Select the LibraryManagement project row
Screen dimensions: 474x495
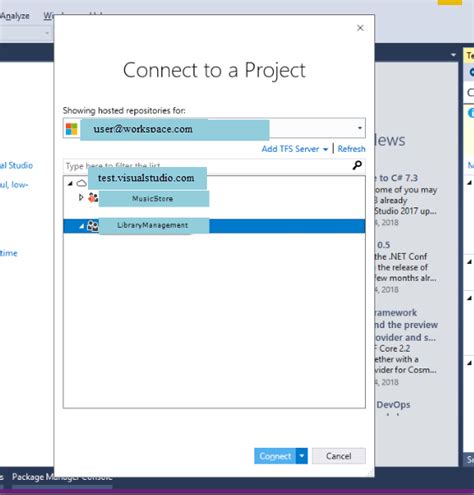(x=214, y=226)
